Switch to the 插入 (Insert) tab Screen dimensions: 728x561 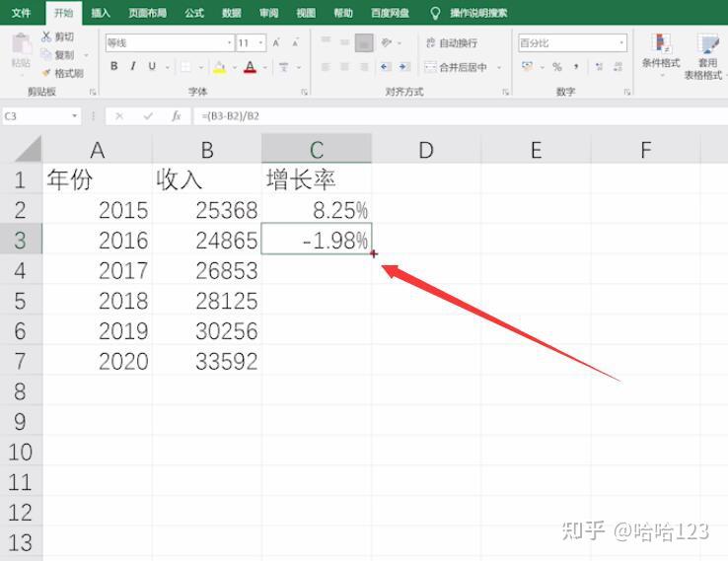pyautogui.click(x=101, y=13)
